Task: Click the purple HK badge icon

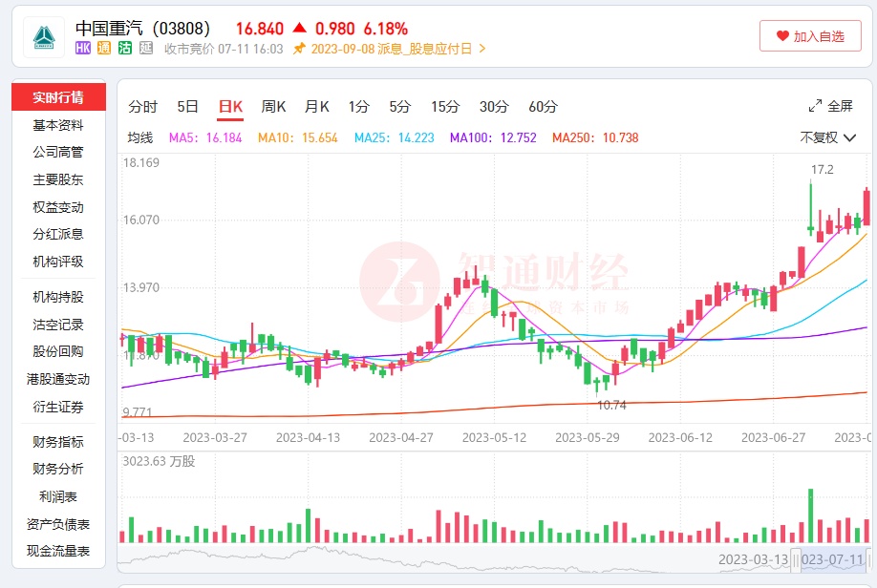Action: point(83,49)
